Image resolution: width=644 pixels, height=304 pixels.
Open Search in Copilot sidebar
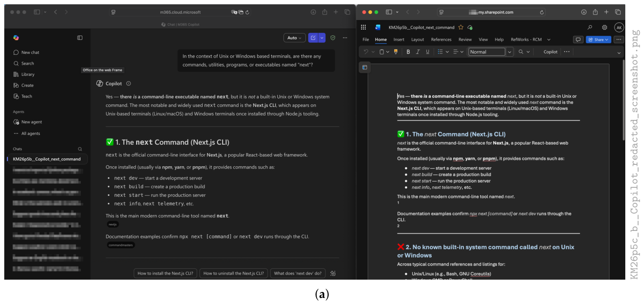coord(24,63)
